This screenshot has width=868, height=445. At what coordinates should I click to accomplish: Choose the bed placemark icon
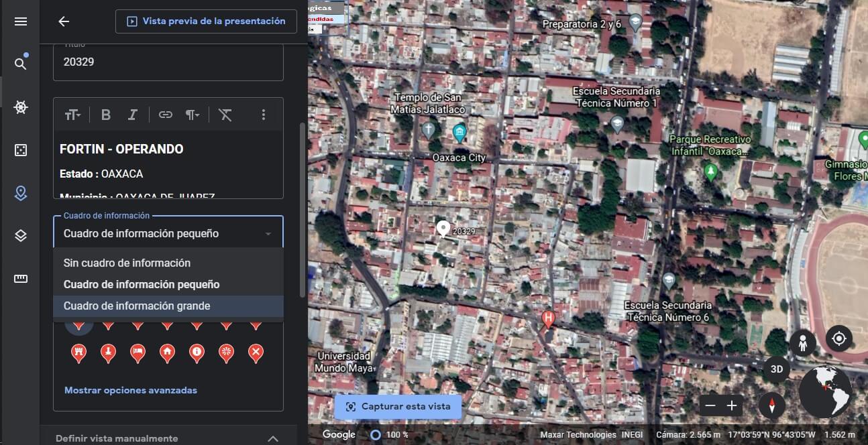click(138, 352)
